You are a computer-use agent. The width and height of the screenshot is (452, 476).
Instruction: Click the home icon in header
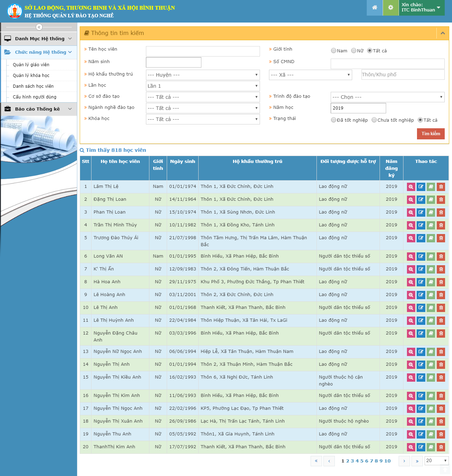[374, 8]
